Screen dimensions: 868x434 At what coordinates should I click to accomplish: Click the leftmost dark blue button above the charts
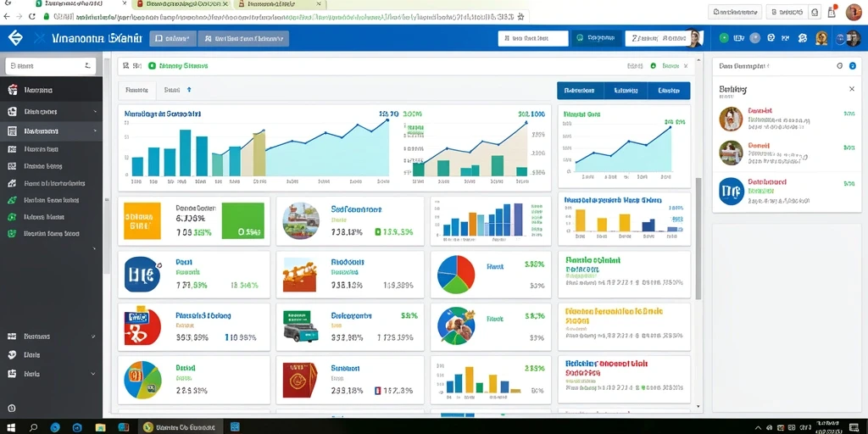(580, 90)
